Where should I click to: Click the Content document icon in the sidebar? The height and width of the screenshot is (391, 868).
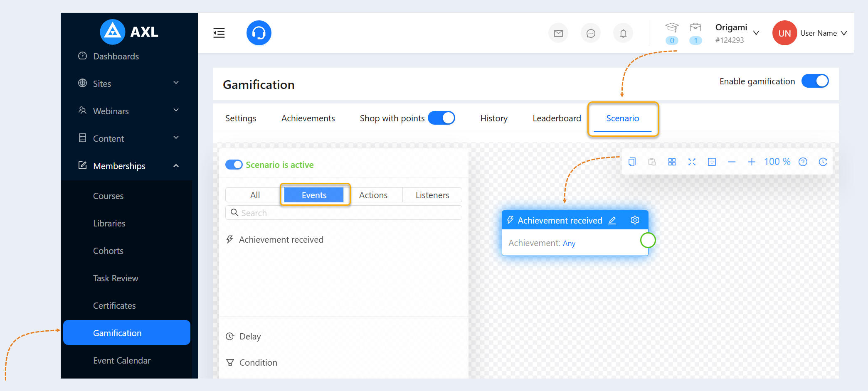(83, 138)
